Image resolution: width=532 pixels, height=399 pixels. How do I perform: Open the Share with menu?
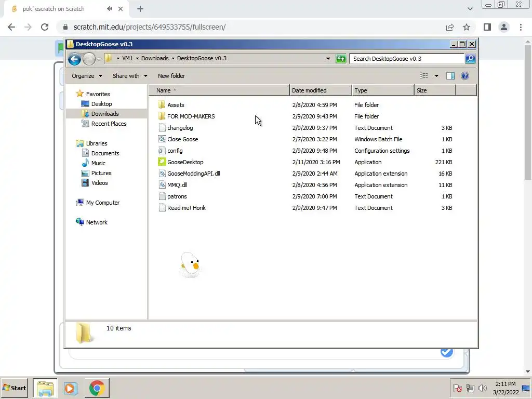130,76
